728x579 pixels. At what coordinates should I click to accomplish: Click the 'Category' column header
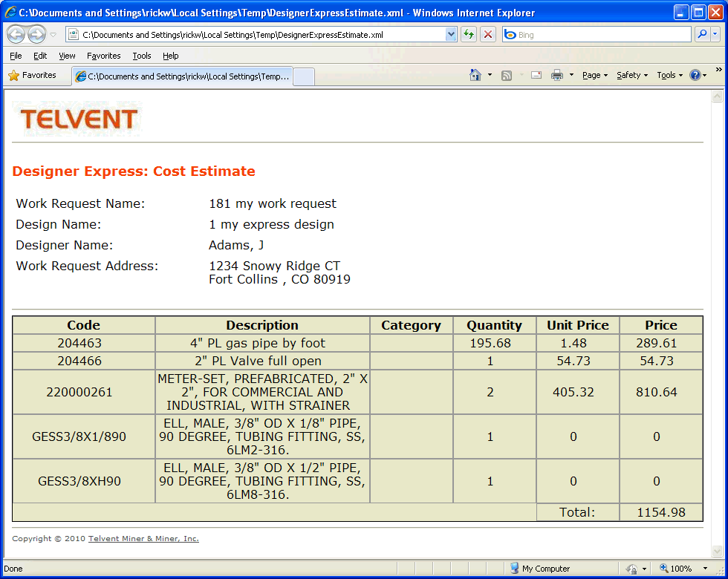click(412, 325)
